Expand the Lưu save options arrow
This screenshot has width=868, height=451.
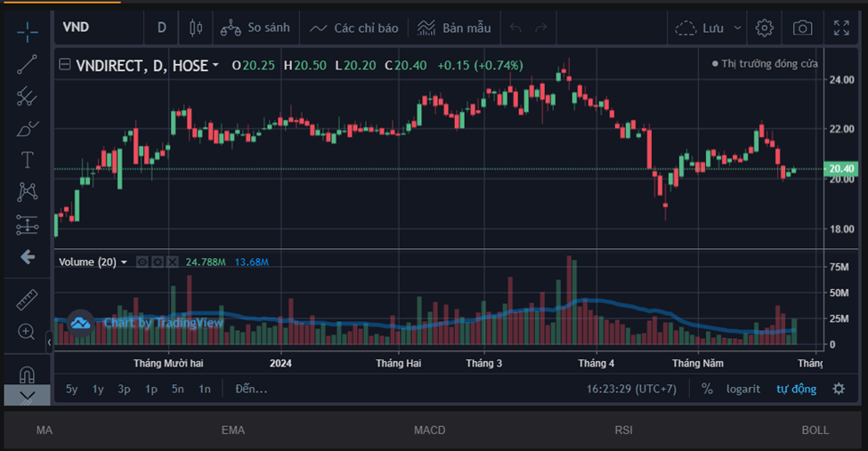737,28
